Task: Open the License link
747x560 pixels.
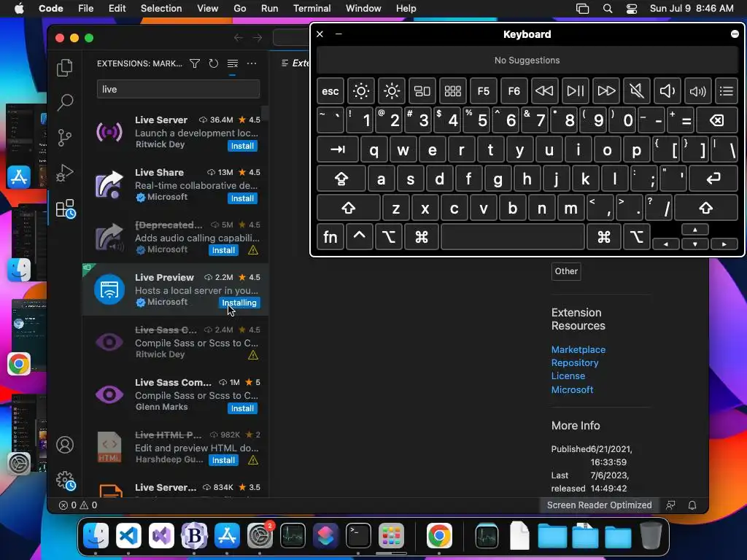Action: (x=568, y=376)
